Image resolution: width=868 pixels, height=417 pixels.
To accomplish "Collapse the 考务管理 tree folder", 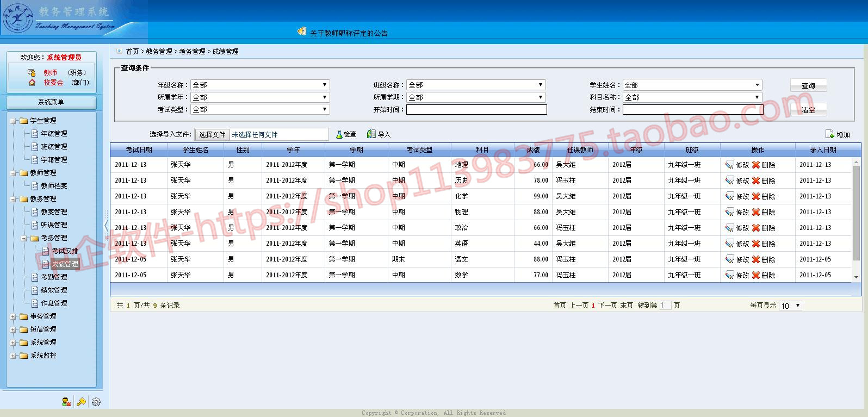I will point(24,238).
